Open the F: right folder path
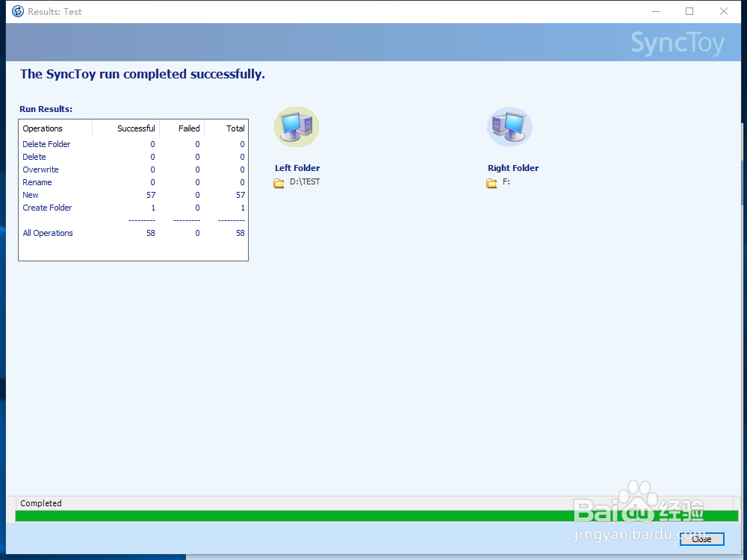This screenshot has width=747, height=560. pos(506,181)
